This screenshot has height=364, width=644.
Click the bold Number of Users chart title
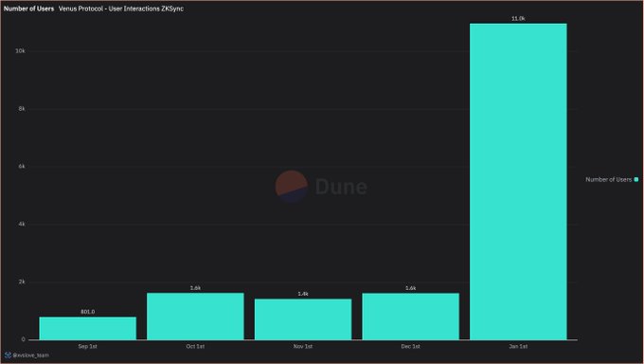click(x=28, y=9)
